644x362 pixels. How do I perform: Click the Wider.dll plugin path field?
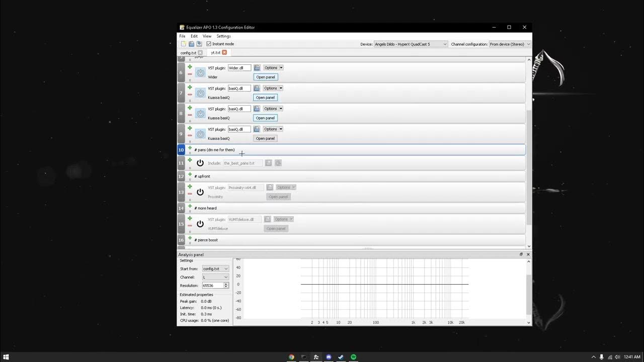click(x=239, y=68)
